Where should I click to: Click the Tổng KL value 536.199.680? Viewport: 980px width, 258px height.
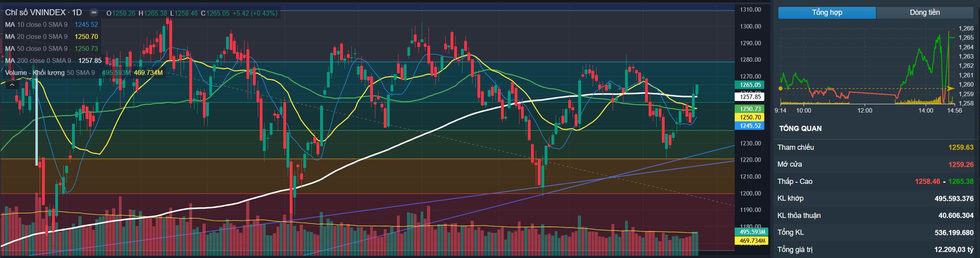coord(954,232)
